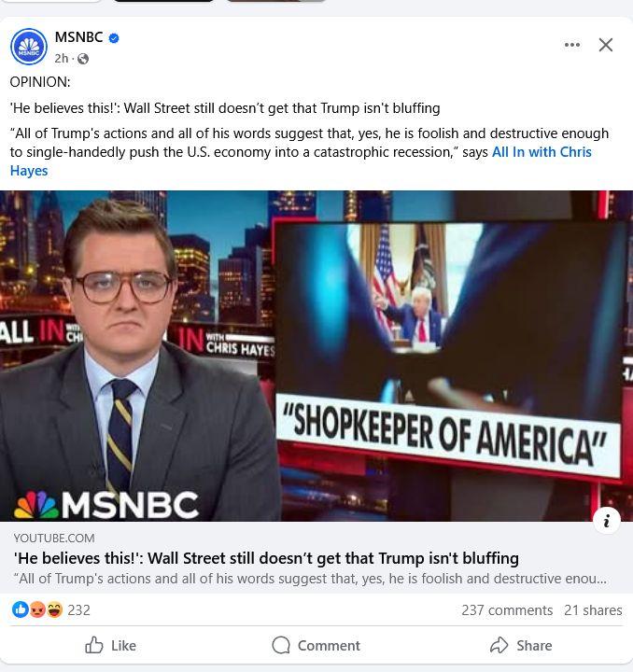Viewport: 633px width, 672px height.
Task: Open the three-dot post options menu
Action: click(x=572, y=45)
